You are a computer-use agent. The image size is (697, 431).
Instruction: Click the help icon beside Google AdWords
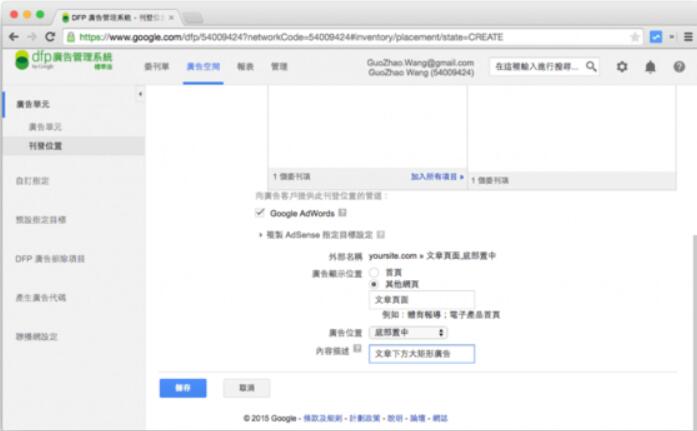[342, 213]
